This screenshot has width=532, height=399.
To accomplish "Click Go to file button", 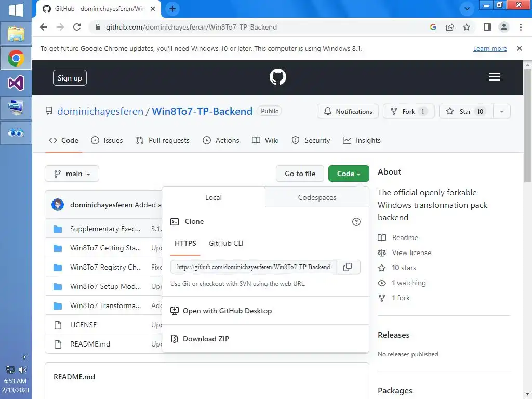I will (300, 174).
